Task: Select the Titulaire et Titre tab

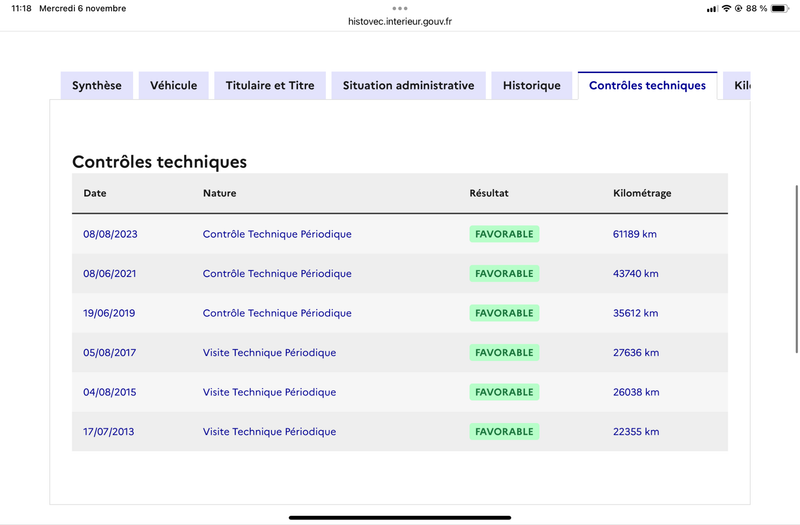Action: click(270, 86)
